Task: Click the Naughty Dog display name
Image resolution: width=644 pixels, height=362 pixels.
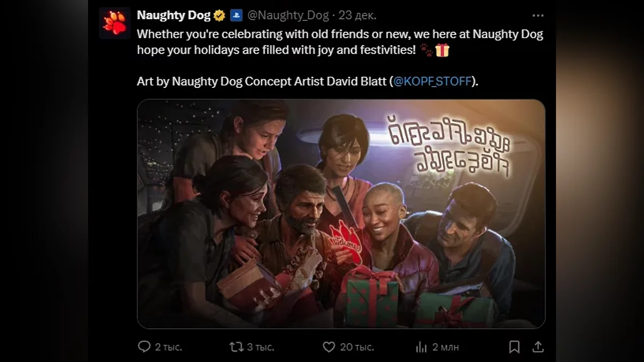Action: pyautogui.click(x=173, y=16)
